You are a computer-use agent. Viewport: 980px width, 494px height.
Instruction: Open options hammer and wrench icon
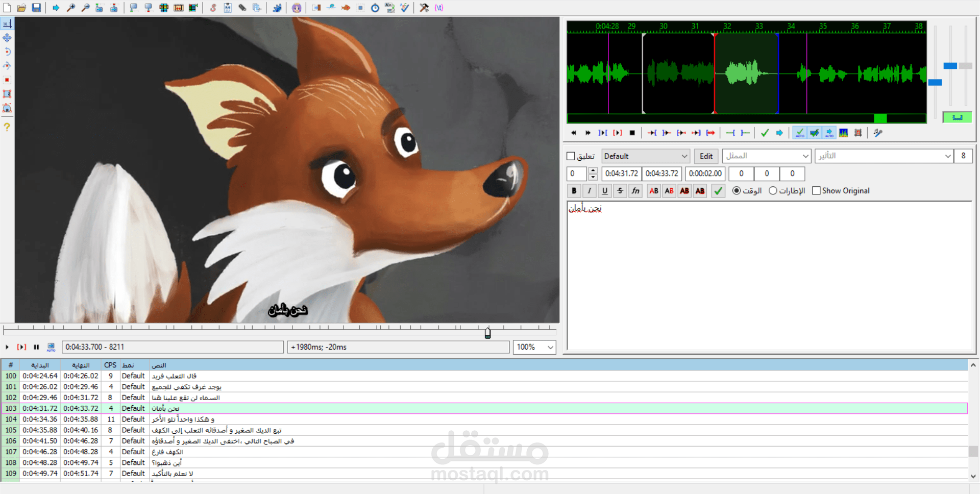pyautogui.click(x=424, y=8)
